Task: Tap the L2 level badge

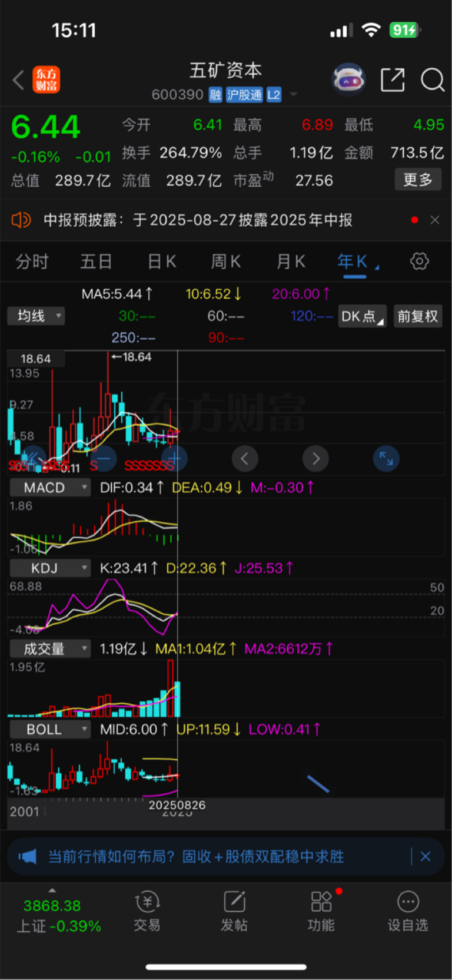Action: point(274,95)
